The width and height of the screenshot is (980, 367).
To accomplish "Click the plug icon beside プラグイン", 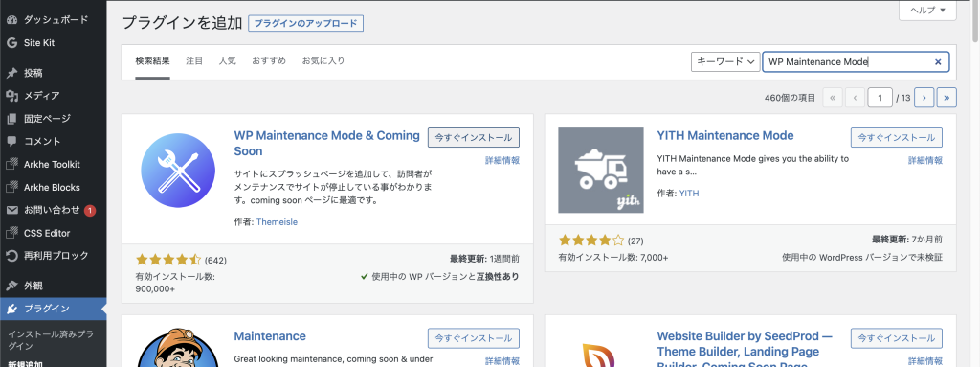I will [x=11, y=309].
